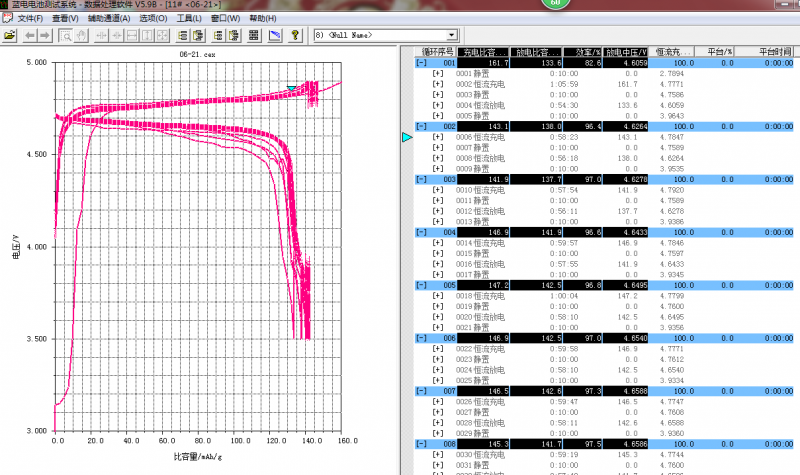This screenshot has width=800, height=475.
Task: Click discharge capacity 142.6 in cycle 007
Action: tap(536, 391)
